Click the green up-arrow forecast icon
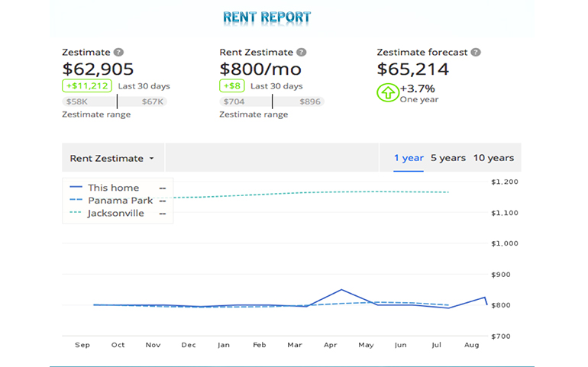This screenshot has width=588, height=367. 387,93
